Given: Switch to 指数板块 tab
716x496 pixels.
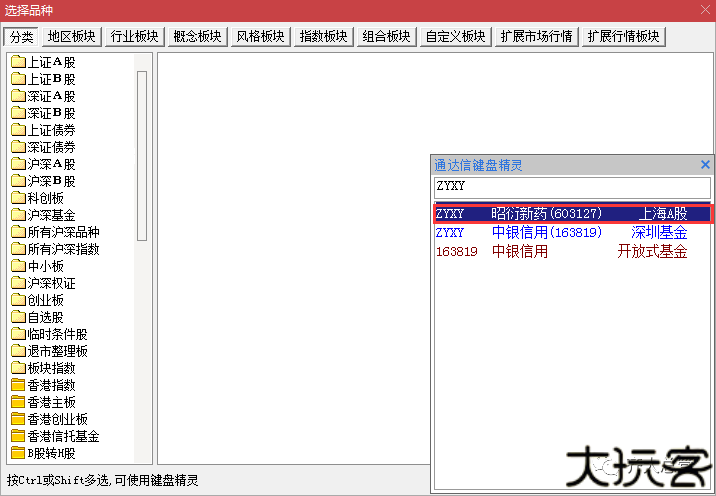Looking at the screenshot, I should 324,37.
